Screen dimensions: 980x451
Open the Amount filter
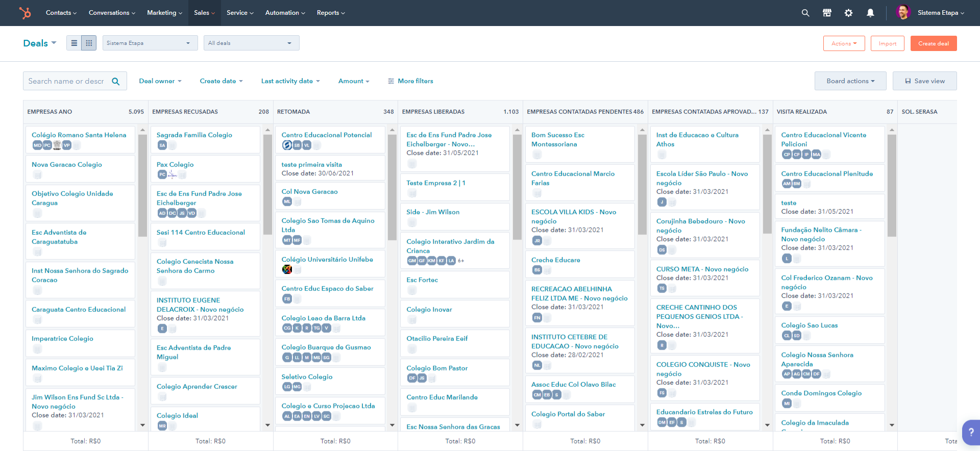pyautogui.click(x=354, y=81)
